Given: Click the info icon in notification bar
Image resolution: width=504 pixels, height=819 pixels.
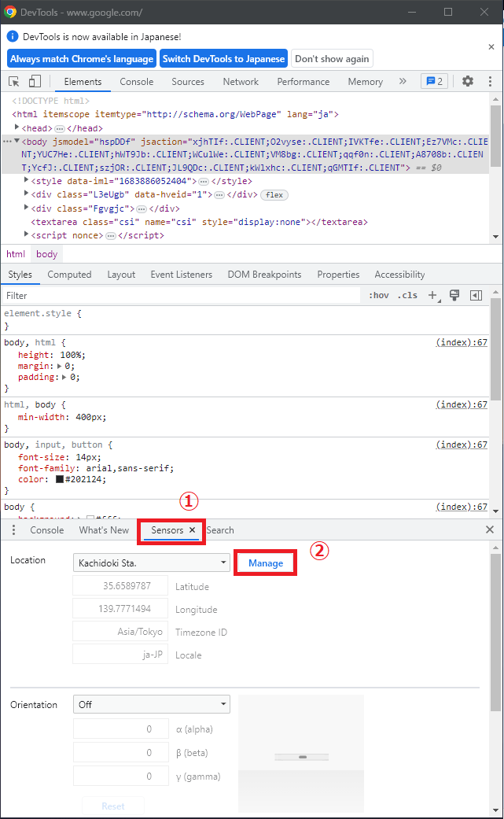Looking at the screenshot, I should (x=13, y=36).
